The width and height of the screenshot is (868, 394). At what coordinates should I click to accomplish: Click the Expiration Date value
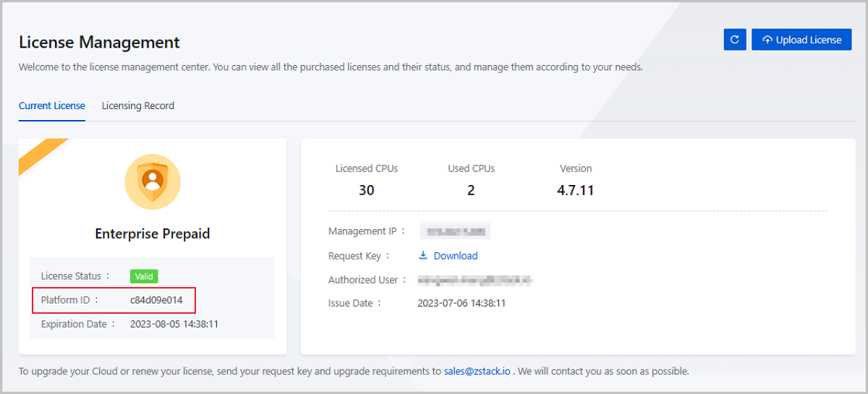tap(174, 324)
